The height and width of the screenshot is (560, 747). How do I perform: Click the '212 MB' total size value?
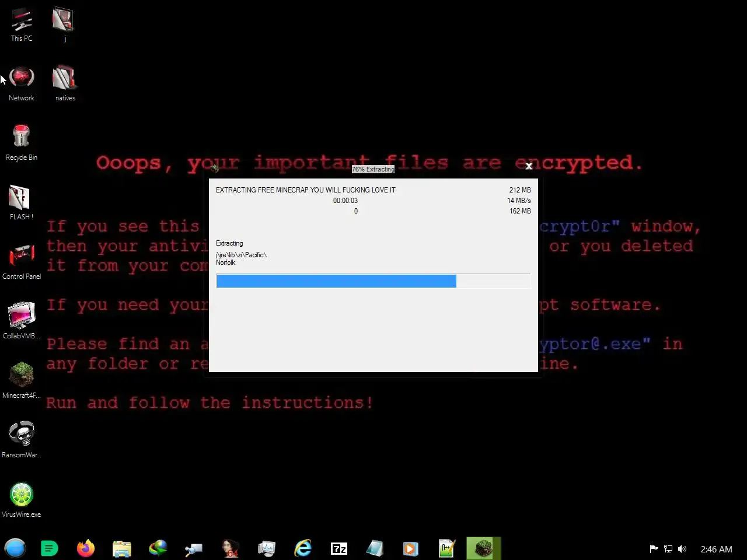tap(520, 190)
